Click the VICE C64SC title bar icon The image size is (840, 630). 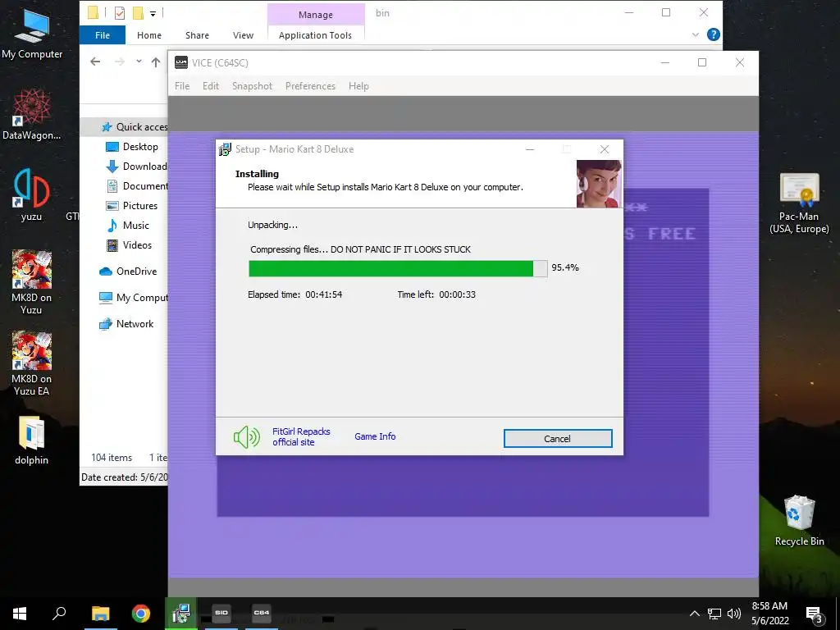pos(181,62)
